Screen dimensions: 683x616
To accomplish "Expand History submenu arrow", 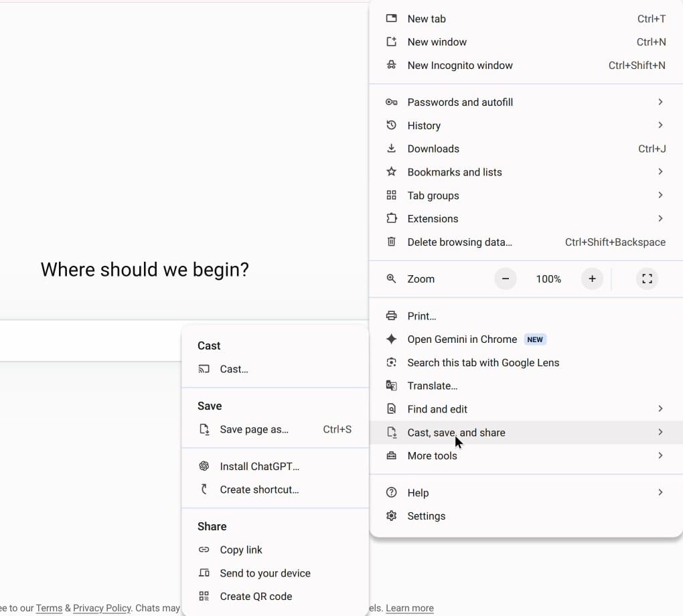I will [x=660, y=125].
